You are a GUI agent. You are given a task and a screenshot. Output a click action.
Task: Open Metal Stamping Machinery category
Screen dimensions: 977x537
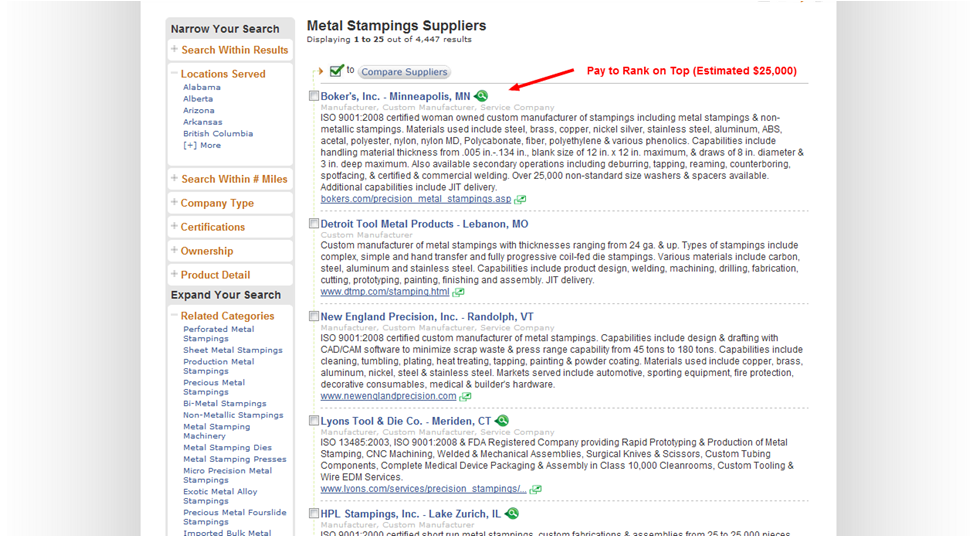pos(217,431)
